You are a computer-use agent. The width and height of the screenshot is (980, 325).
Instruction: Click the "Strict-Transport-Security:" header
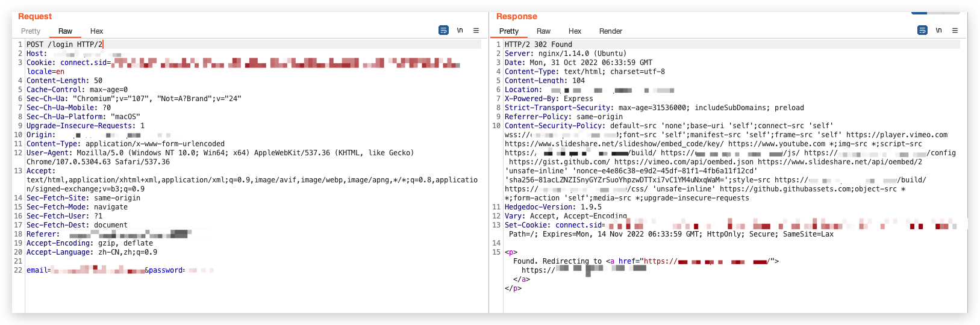pyautogui.click(x=559, y=108)
